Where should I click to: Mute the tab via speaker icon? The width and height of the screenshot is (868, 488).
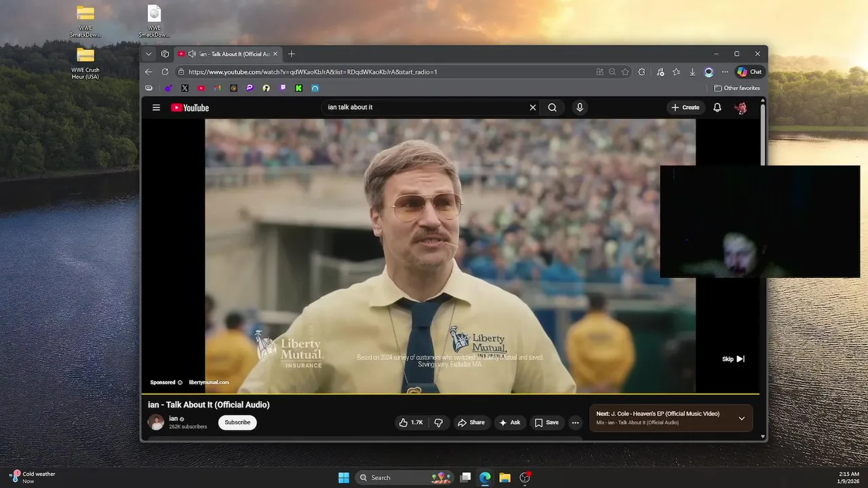click(x=192, y=54)
